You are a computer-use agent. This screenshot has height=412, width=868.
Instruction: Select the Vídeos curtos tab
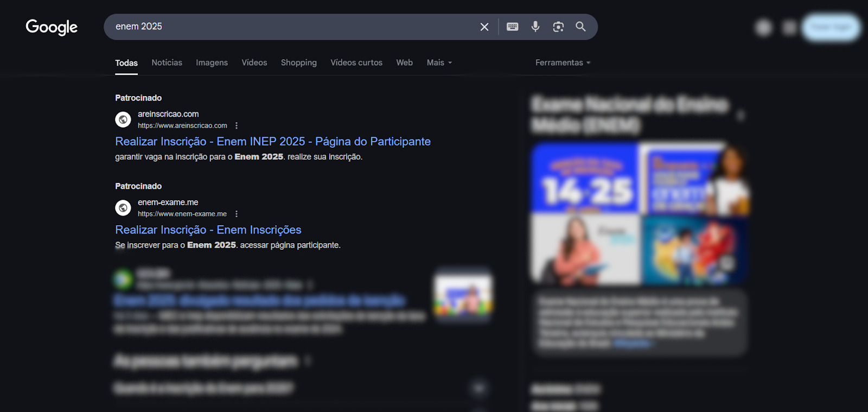coord(356,62)
